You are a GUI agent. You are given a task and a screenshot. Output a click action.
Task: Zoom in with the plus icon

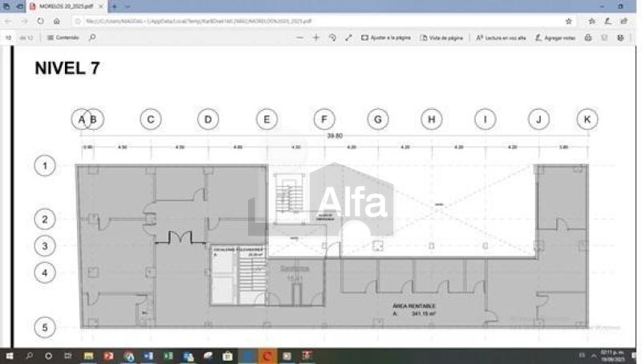coord(316,38)
